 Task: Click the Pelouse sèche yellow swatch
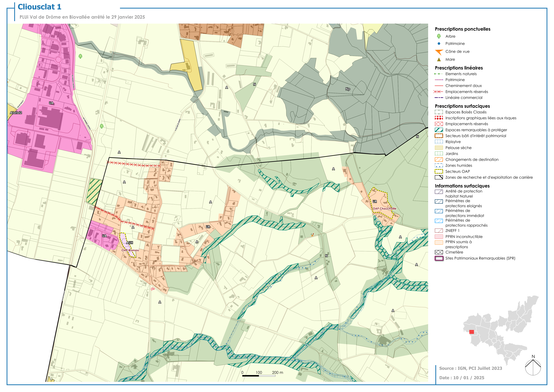coord(439,148)
